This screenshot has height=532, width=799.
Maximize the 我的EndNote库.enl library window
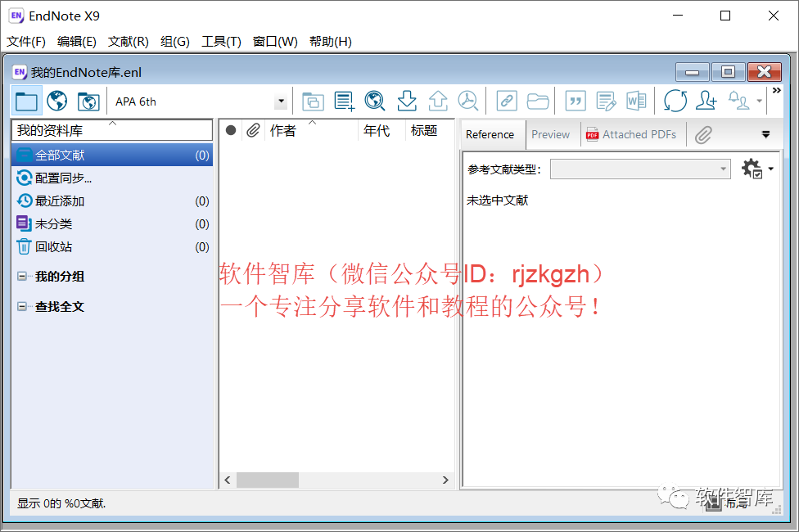coord(728,72)
